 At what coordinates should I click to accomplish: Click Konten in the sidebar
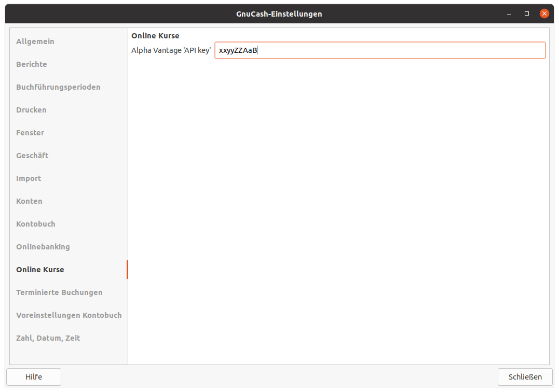pyautogui.click(x=29, y=201)
